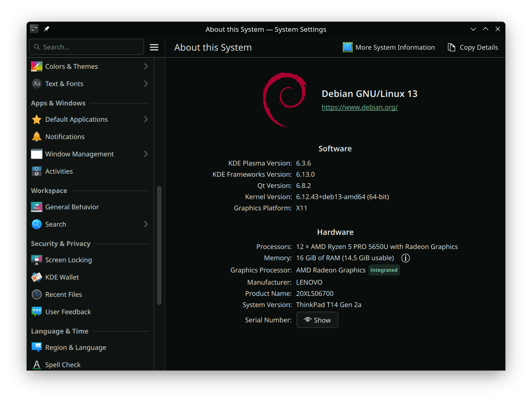Click the More System Information info icon

point(348,47)
